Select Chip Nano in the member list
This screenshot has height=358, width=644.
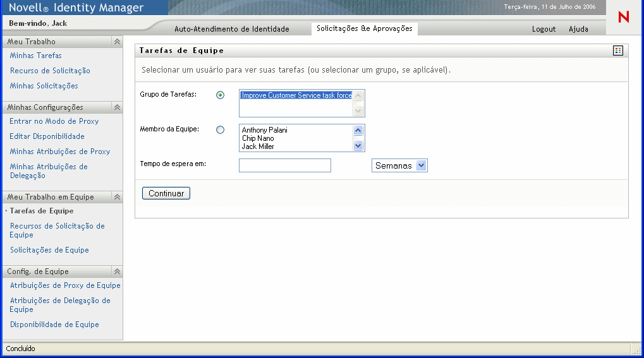coord(258,138)
